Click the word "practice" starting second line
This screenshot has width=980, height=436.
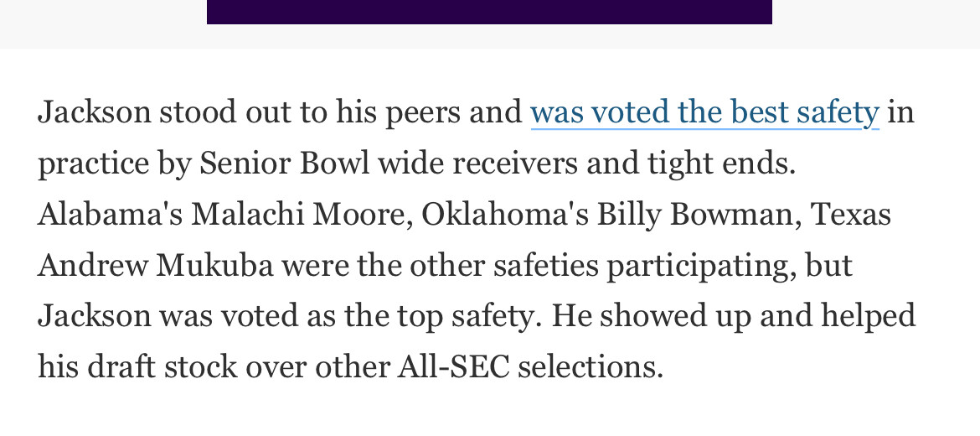93,163
